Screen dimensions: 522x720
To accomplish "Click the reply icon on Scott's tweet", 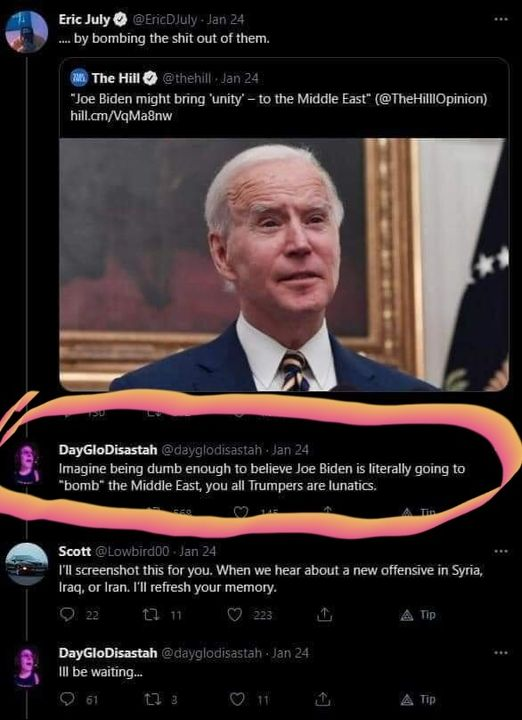I will coord(67,614).
